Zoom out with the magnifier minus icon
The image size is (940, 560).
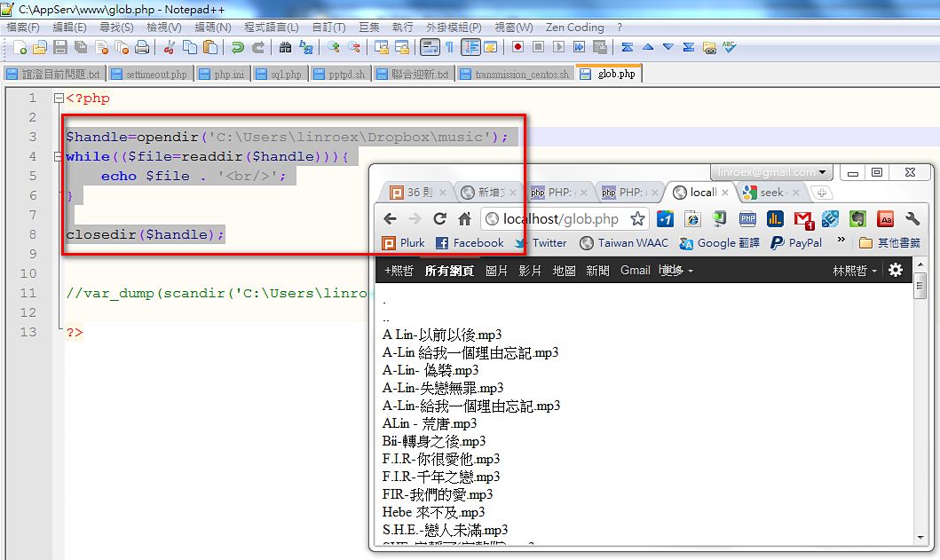tap(353, 47)
